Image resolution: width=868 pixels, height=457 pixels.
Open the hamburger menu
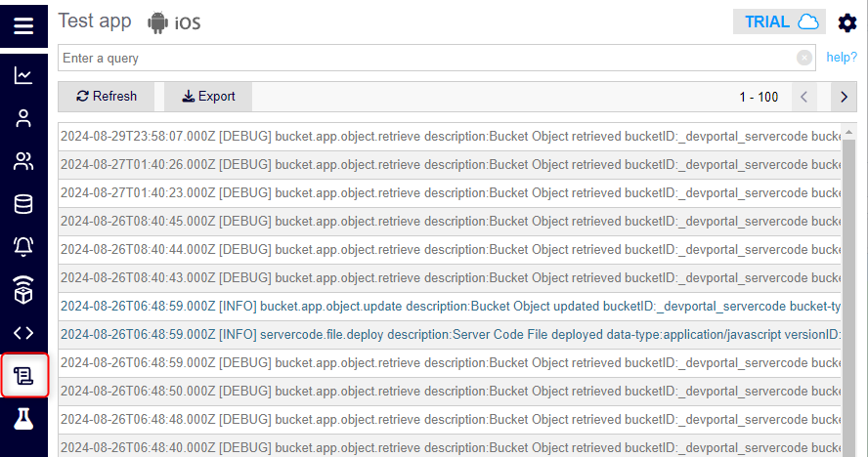click(23, 25)
